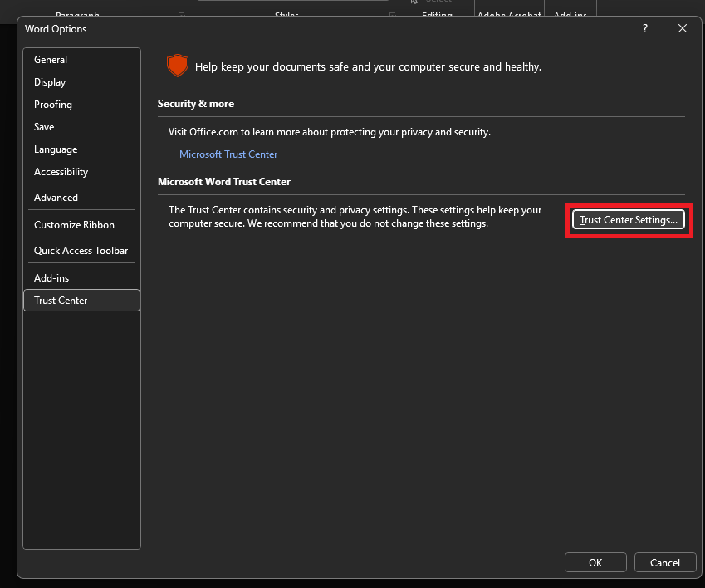The image size is (705, 588).
Task: Open the Proofing settings category
Action: (53, 105)
